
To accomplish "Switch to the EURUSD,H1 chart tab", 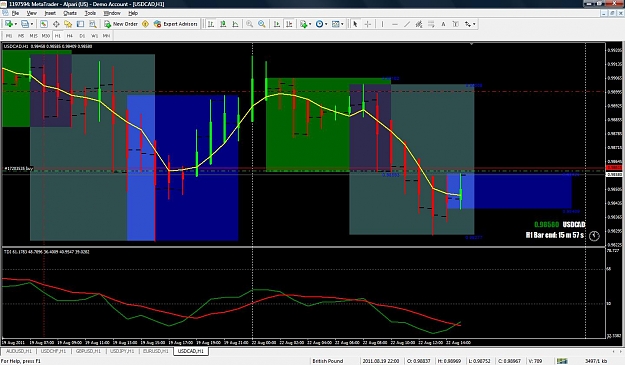I will pyautogui.click(x=155, y=351).
